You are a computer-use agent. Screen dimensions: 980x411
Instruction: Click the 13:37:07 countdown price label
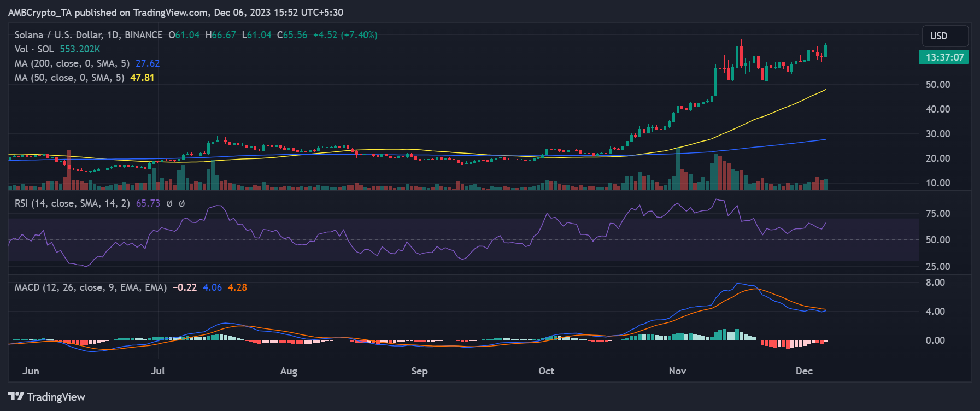coord(944,57)
